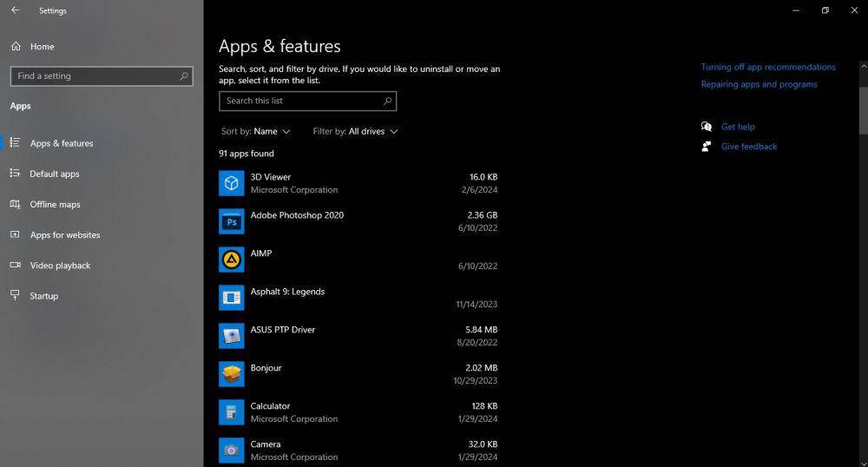Click the magnifier in Find a setting
The height and width of the screenshot is (467, 868).
pyautogui.click(x=184, y=76)
